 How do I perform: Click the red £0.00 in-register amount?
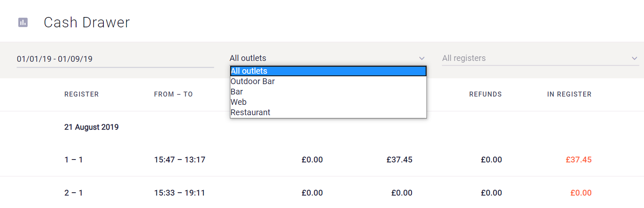[x=581, y=193]
